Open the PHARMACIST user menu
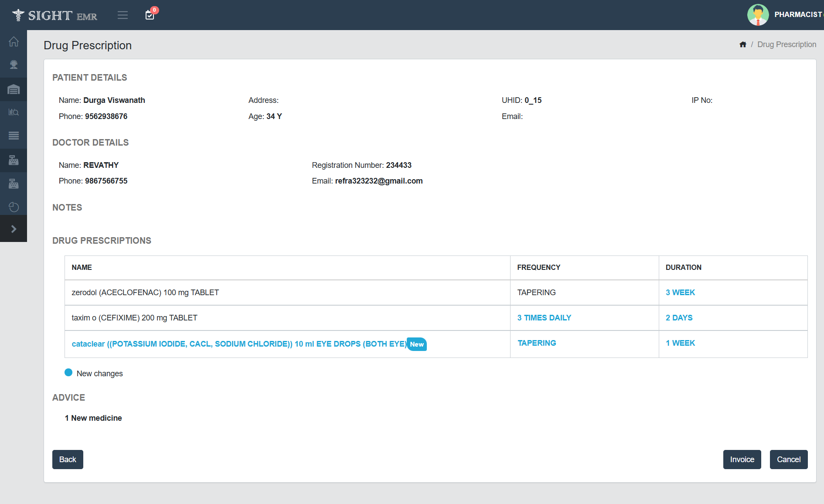The image size is (824, 504). pyautogui.click(x=798, y=15)
